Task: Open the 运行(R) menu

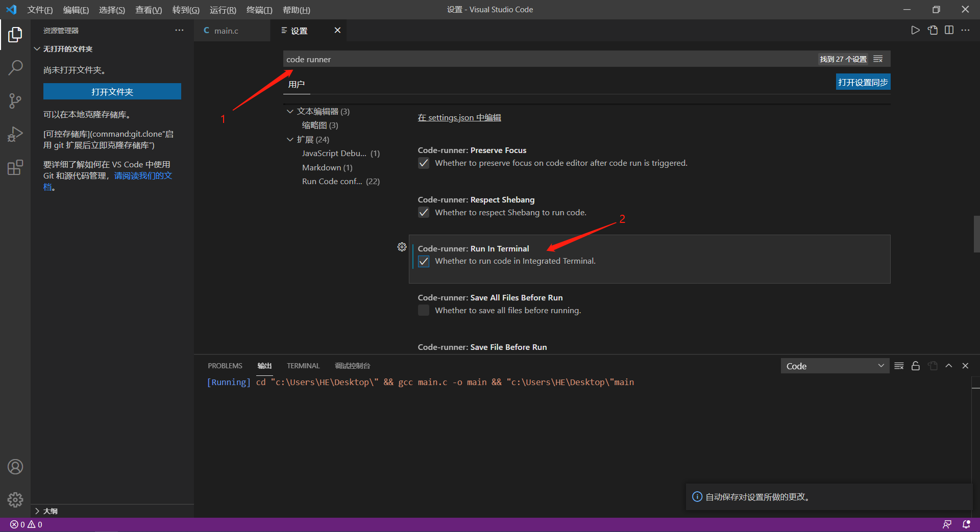Action: point(223,10)
